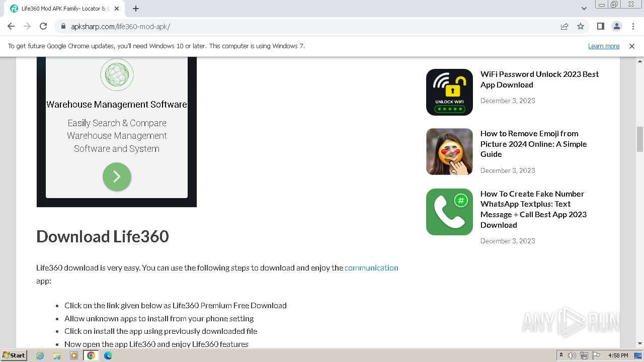Viewport: 644px width, 362px height.
Task: Click the globe logo in the ad
Action: [x=117, y=74]
